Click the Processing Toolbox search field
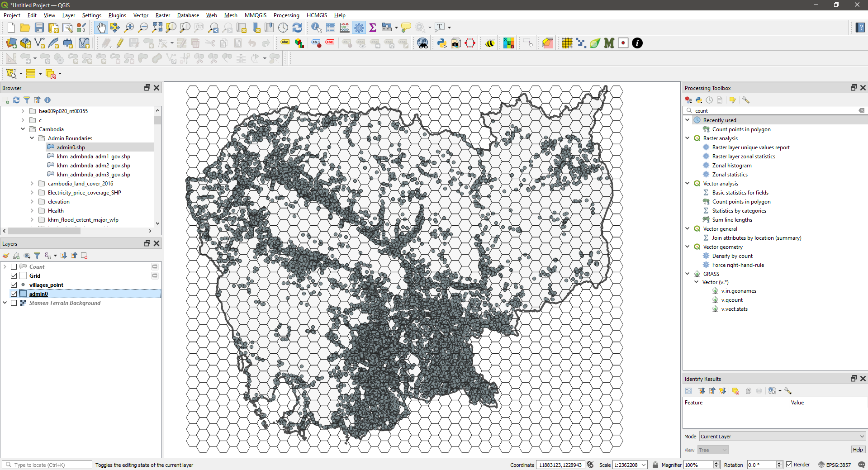Viewport: 868px width, 470px height. point(775,110)
